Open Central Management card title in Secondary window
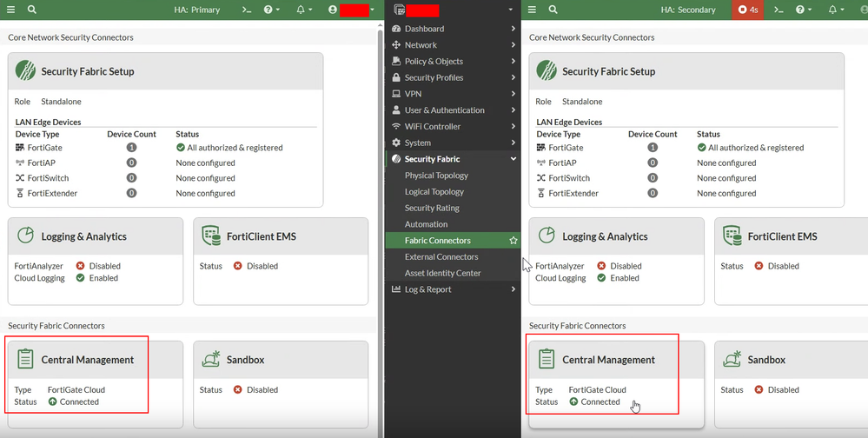Screen dimensions: 868x438 click(608, 360)
